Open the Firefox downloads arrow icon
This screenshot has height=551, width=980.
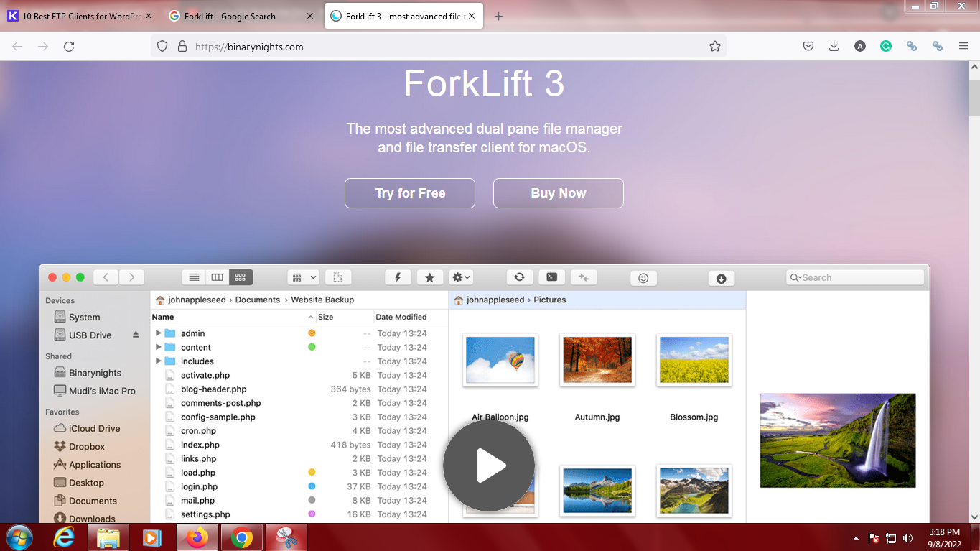834,46
